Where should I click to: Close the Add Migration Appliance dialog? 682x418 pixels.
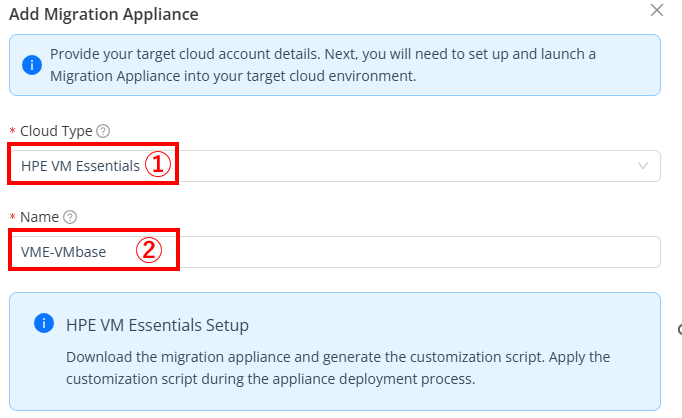[x=656, y=10]
